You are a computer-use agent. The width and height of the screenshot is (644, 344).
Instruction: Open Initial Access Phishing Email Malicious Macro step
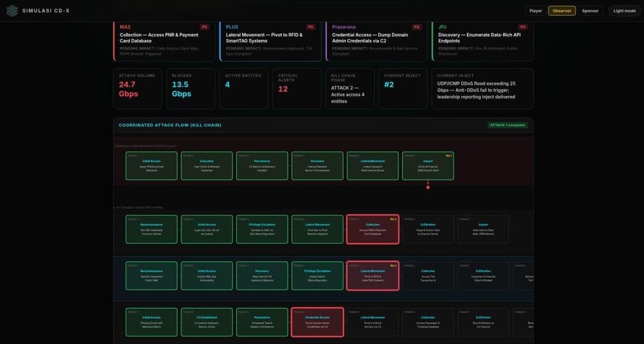tap(152, 322)
